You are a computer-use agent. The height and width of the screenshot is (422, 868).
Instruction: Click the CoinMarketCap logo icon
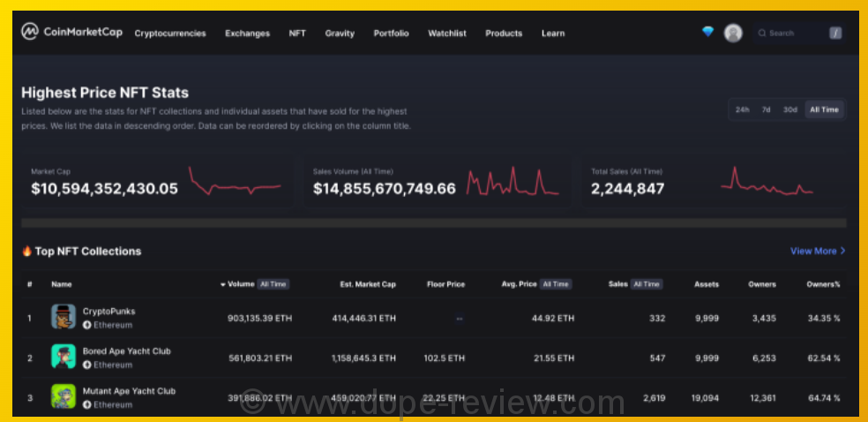click(30, 32)
